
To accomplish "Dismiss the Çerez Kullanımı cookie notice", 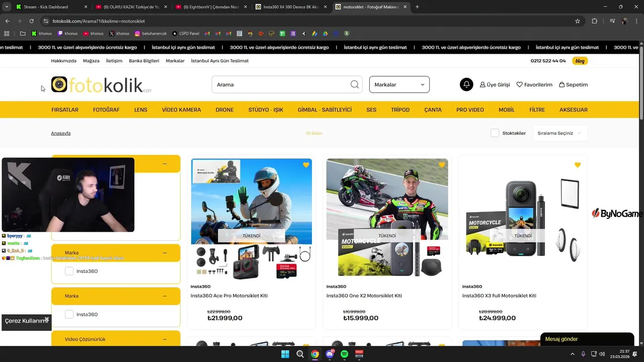I will tap(47, 319).
